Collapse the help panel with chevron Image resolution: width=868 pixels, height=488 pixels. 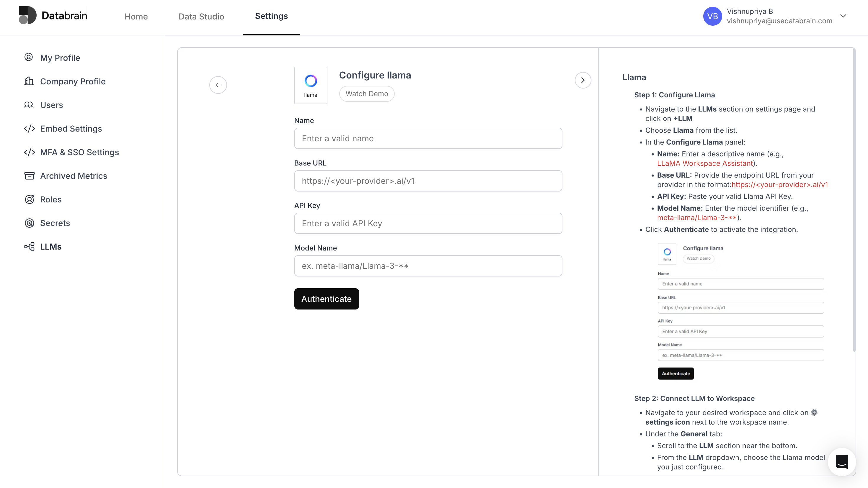(x=583, y=80)
